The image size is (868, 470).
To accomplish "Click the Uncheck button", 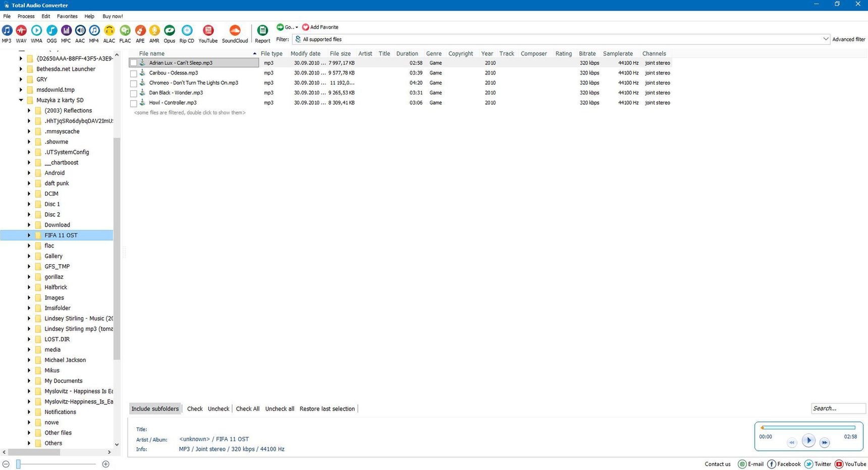I will tap(219, 409).
